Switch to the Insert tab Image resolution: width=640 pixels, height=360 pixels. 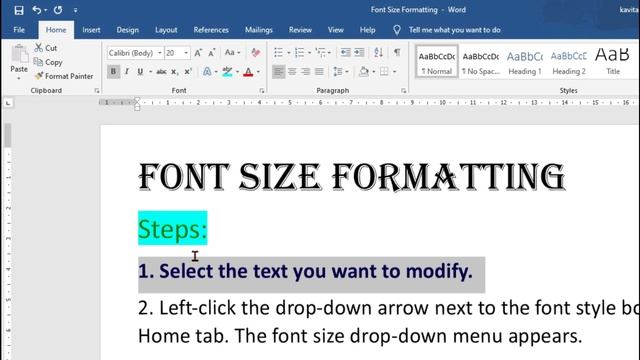[91, 30]
